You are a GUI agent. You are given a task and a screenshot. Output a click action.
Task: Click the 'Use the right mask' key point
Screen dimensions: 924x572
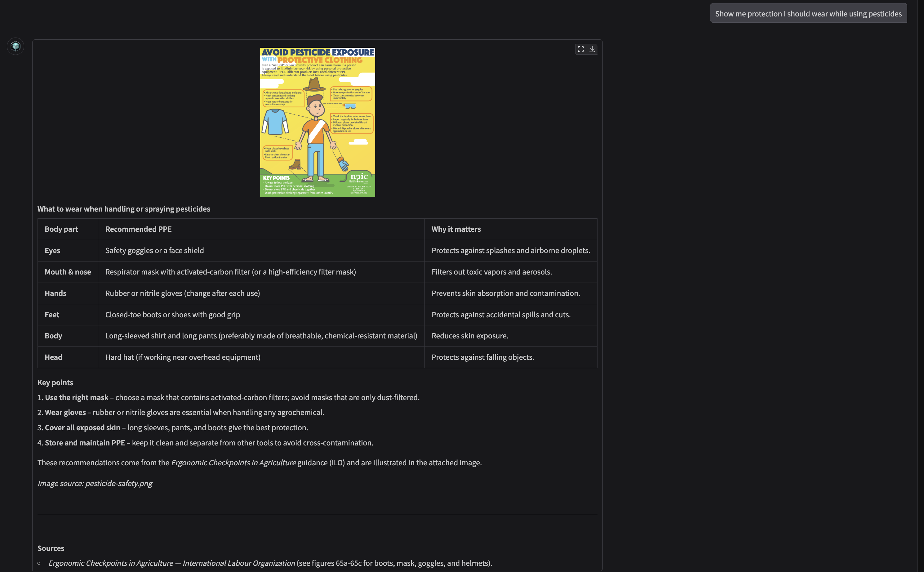[77, 398]
